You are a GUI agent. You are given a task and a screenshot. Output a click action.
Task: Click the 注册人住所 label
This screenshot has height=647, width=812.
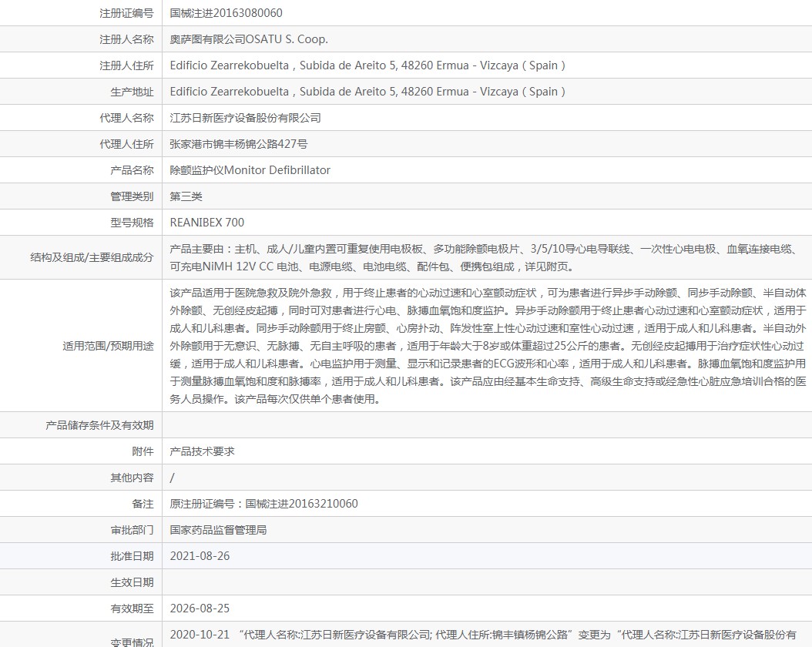(126, 65)
